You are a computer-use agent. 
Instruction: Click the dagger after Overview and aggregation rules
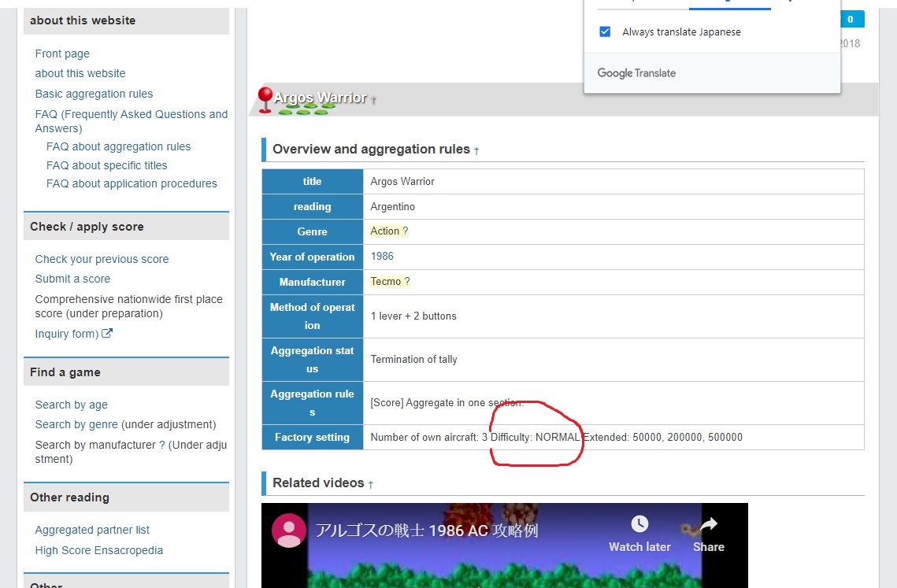tap(476, 150)
